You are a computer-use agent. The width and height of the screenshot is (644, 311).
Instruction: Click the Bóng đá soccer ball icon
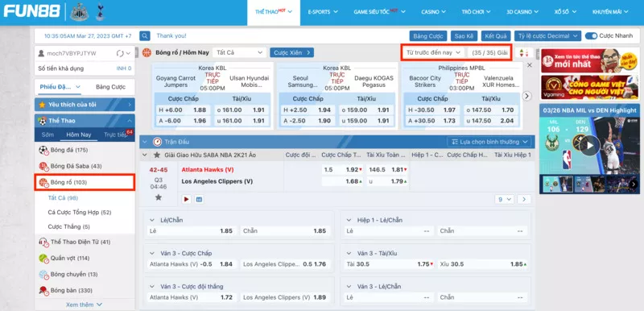click(43, 151)
